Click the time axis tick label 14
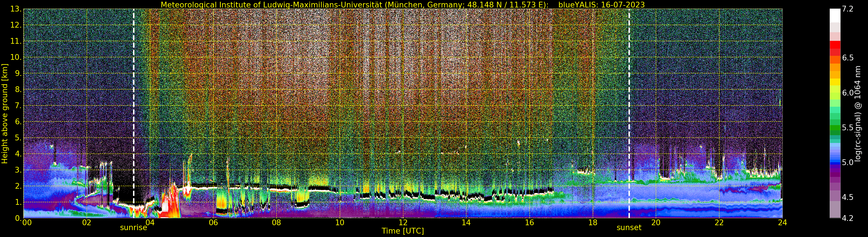Image resolution: width=868 pixels, height=237 pixels. [466, 223]
